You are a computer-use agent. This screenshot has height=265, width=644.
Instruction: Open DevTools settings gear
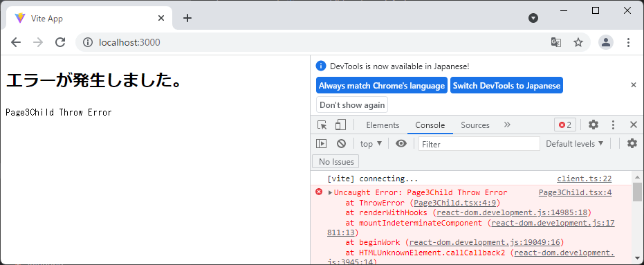[593, 125]
